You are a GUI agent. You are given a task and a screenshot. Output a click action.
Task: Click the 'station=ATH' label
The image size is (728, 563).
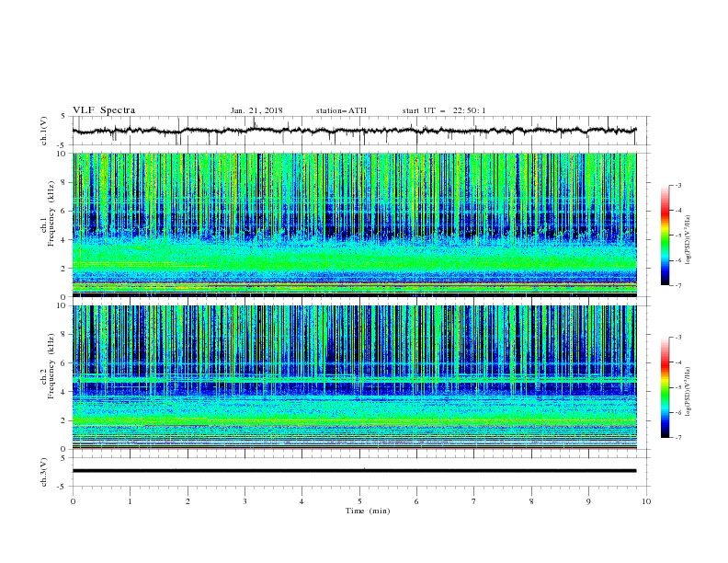pos(341,110)
